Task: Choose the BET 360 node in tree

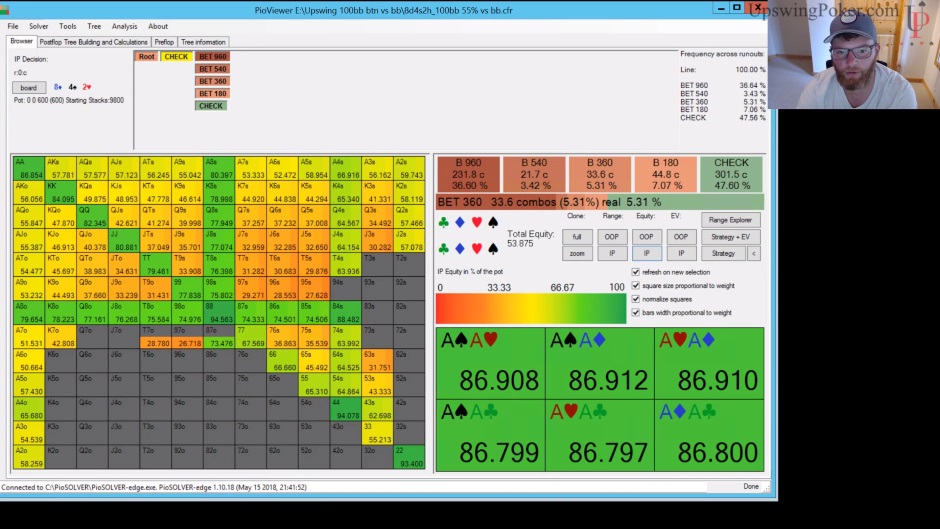Action: point(212,81)
